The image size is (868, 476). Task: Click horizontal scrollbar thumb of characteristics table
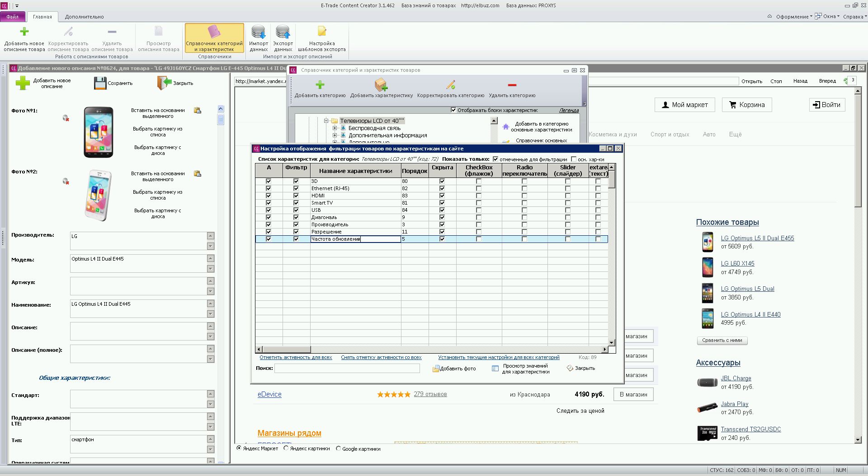286,349
